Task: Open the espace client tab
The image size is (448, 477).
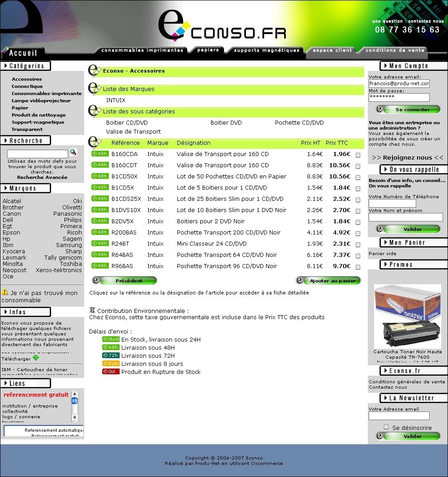Action: pos(332,50)
